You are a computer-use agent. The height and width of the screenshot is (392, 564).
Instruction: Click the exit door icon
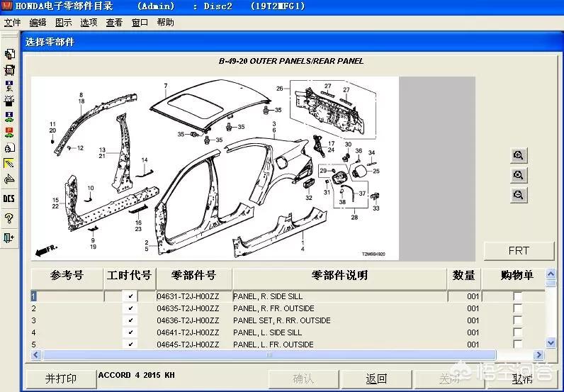pyautogui.click(x=9, y=237)
